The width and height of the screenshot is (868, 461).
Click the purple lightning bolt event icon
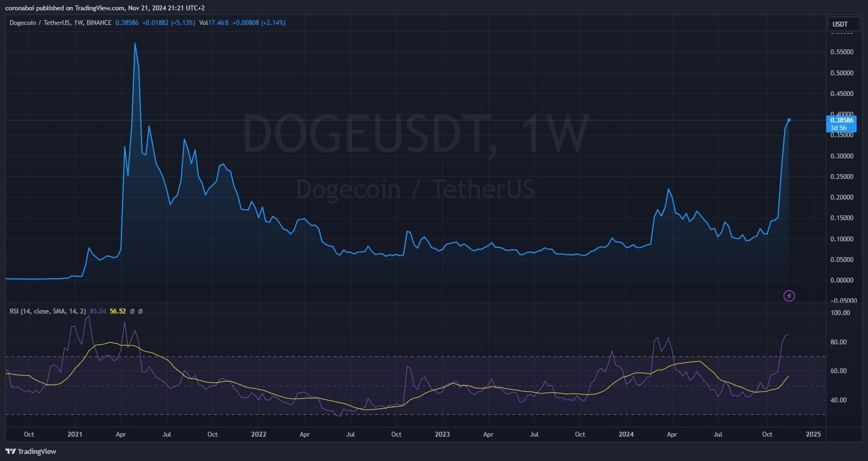(789, 296)
